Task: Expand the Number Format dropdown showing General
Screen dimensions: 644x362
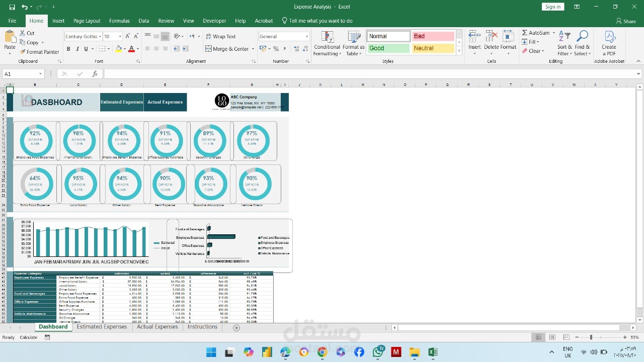Action: [307, 36]
